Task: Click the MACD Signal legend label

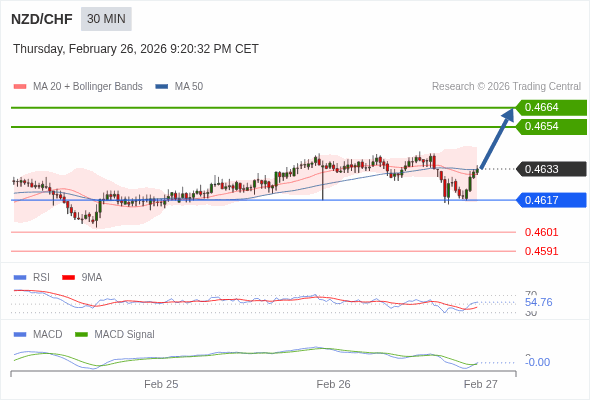Action: (x=125, y=335)
